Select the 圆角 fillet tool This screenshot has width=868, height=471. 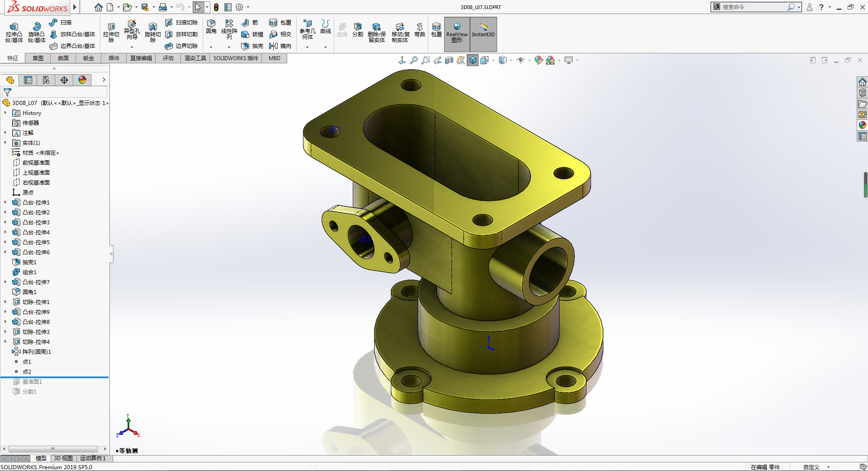[x=211, y=27]
